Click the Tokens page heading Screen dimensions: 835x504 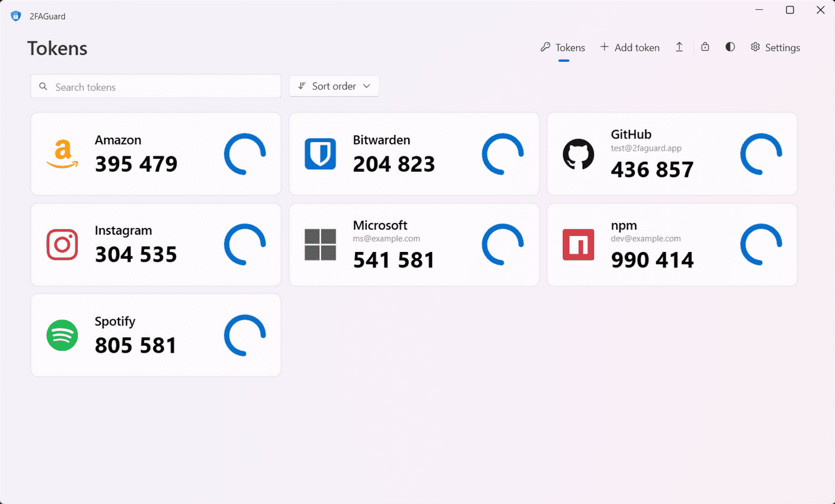click(57, 48)
